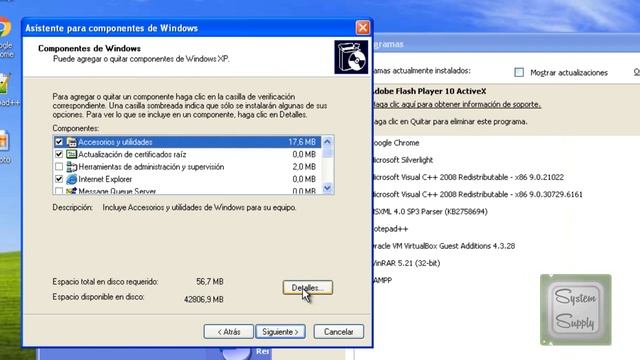Select the Internet Explorer component entry
640x360 pixels.
click(x=105, y=179)
